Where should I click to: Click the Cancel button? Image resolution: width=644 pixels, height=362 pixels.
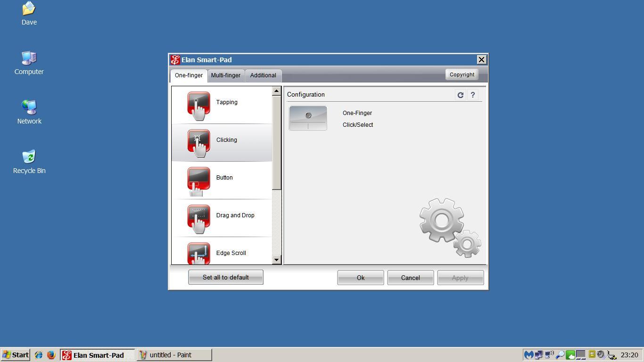[411, 278]
